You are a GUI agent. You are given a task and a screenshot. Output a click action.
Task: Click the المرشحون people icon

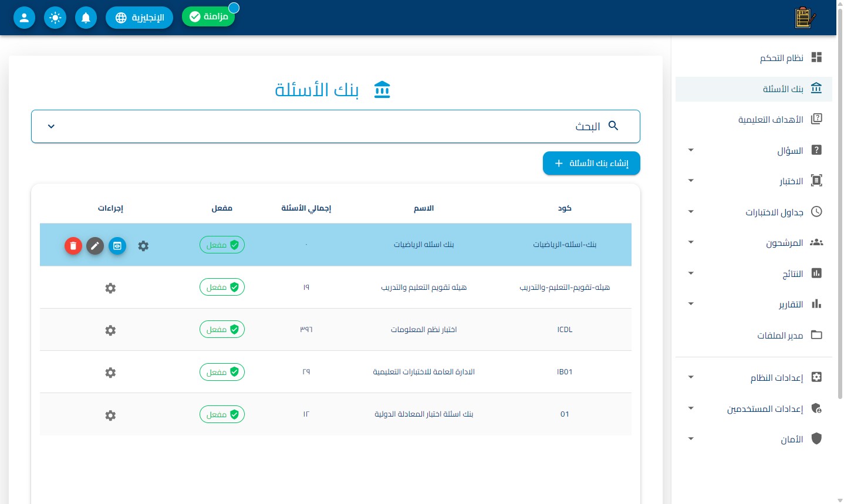[816, 242]
